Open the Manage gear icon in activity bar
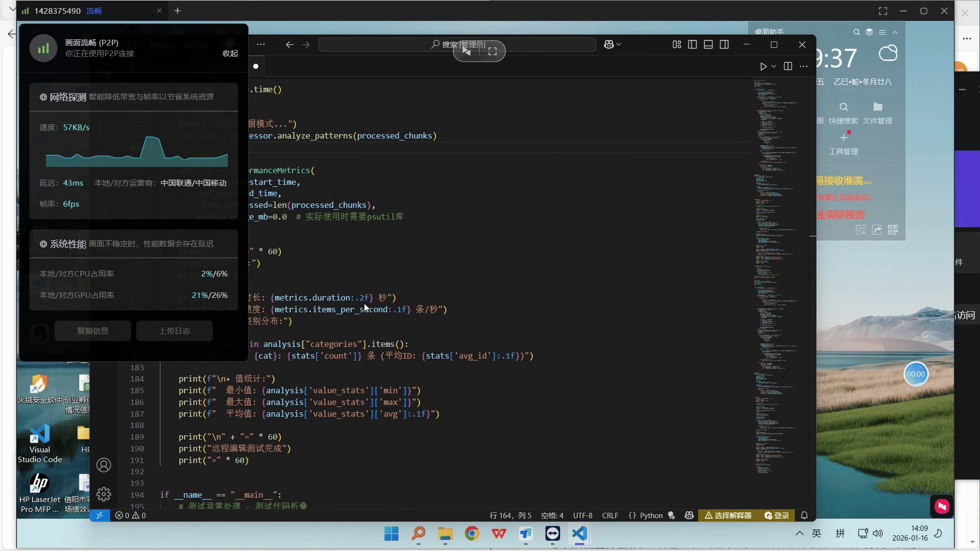The width and height of the screenshot is (980, 551). pos(104,494)
